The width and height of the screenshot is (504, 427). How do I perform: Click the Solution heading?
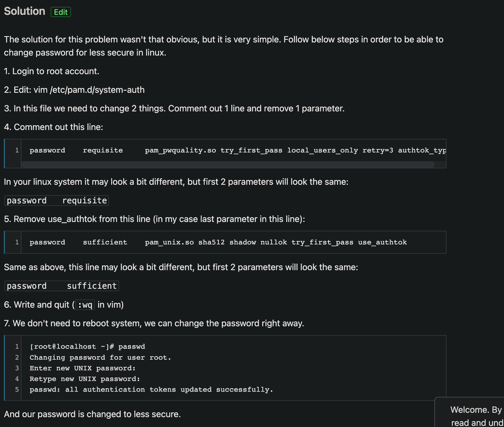24,11
